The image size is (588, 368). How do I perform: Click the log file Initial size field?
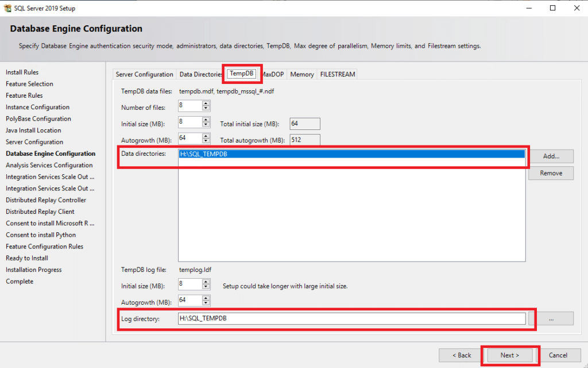(190, 284)
